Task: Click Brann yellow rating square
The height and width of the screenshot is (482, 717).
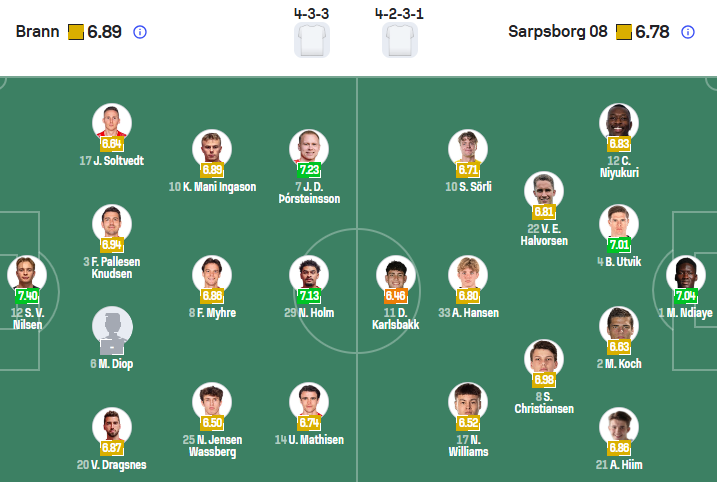Action: pyautogui.click(x=75, y=32)
